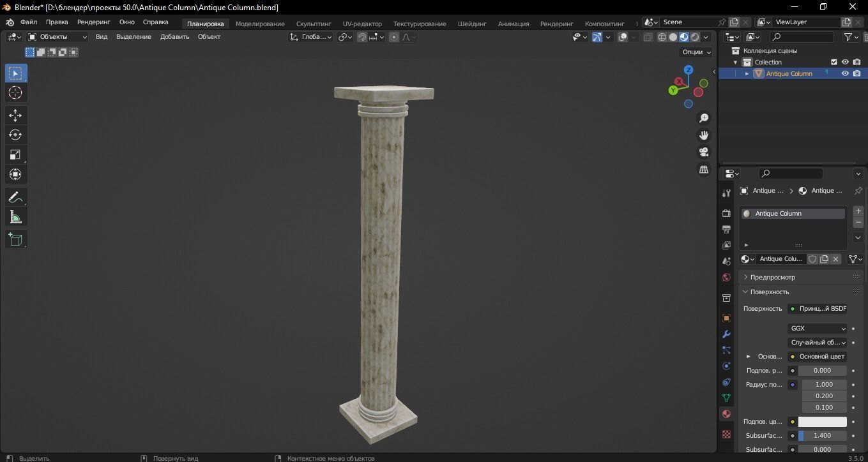Open the GGX distribution dropdown
868x462 pixels.
coord(818,329)
